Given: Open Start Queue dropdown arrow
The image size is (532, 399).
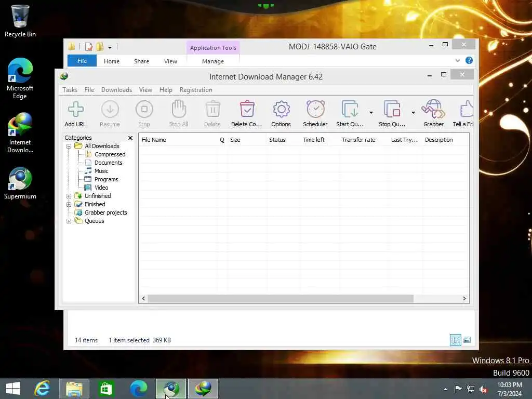Looking at the screenshot, I should tap(371, 113).
